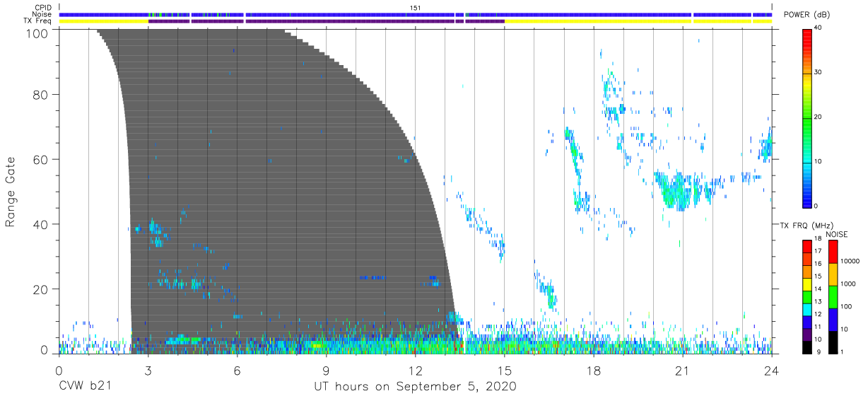Select the 20 tick on POWER colorbar
The image size is (868, 401).
[819, 117]
